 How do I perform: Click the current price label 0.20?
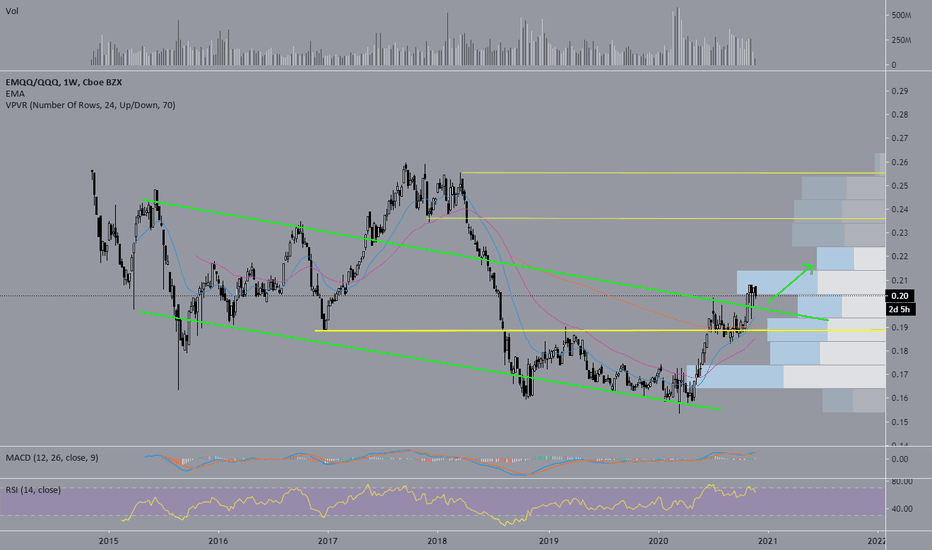(x=900, y=296)
